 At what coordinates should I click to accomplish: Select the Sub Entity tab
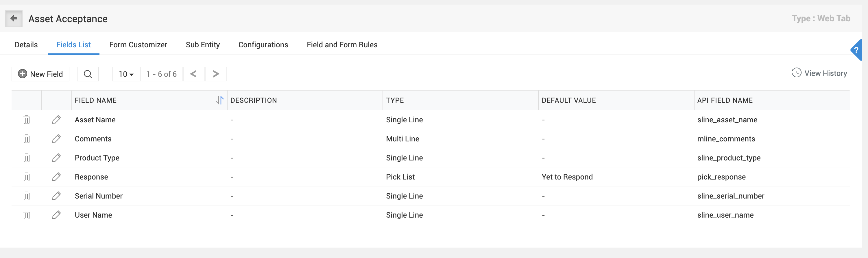pyautogui.click(x=202, y=45)
